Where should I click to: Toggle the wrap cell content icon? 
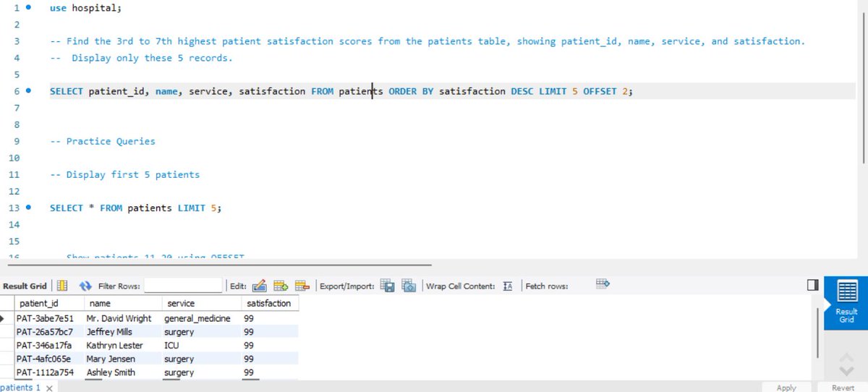(508, 286)
